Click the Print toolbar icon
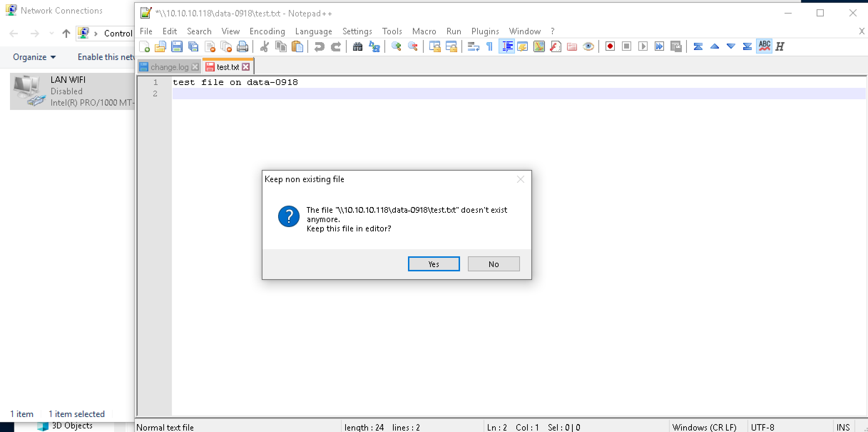 pyautogui.click(x=242, y=47)
